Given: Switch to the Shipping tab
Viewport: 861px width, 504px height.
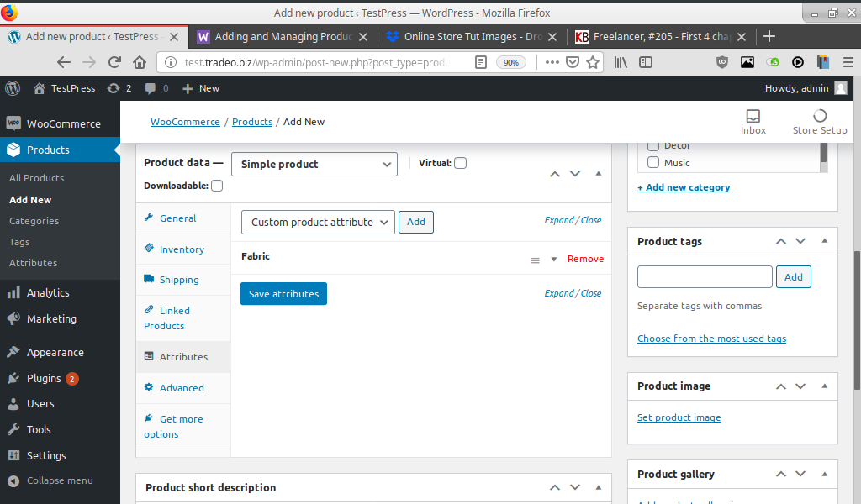Looking at the screenshot, I should pyautogui.click(x=180, y=279).
